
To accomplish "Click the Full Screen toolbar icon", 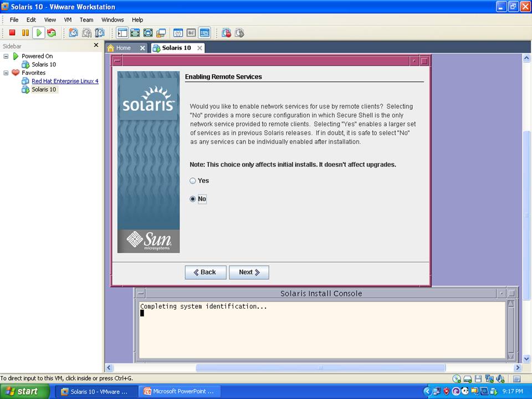I will 148,33.
